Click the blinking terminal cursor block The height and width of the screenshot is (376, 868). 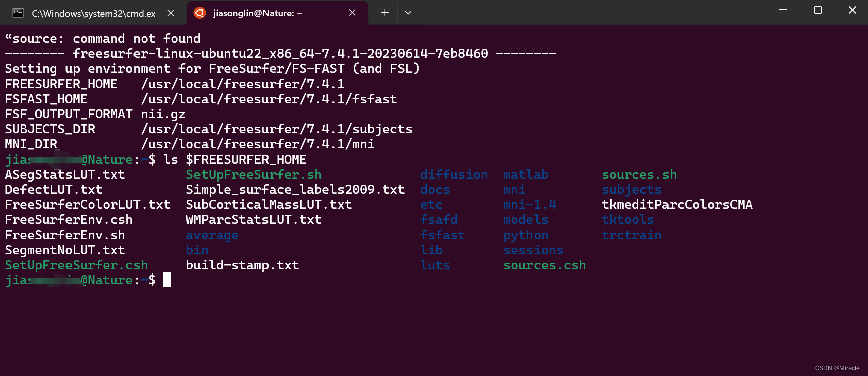click(167, 280)
